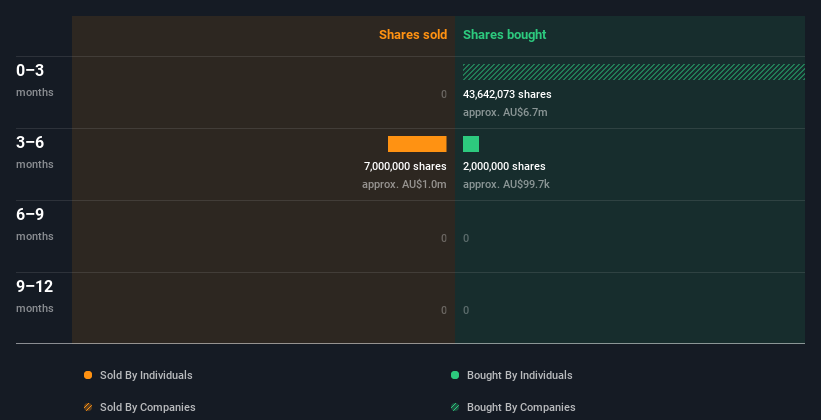
Task: Select the Bought By Companies legend label
Action: (521, 407)
